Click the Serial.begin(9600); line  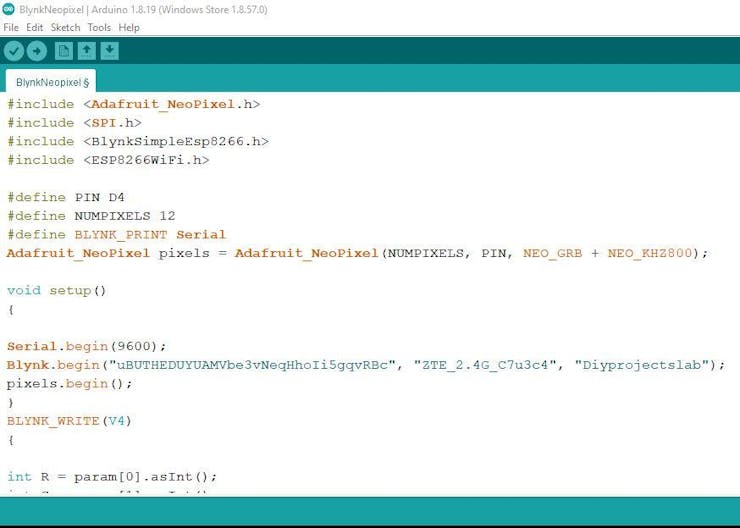pos(87,346)
